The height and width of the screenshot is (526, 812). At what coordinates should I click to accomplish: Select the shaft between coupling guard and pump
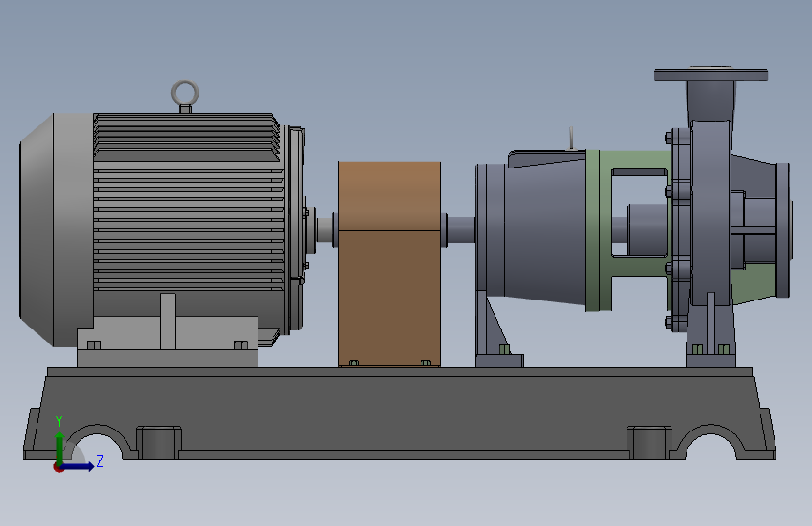tap(460, 230)
